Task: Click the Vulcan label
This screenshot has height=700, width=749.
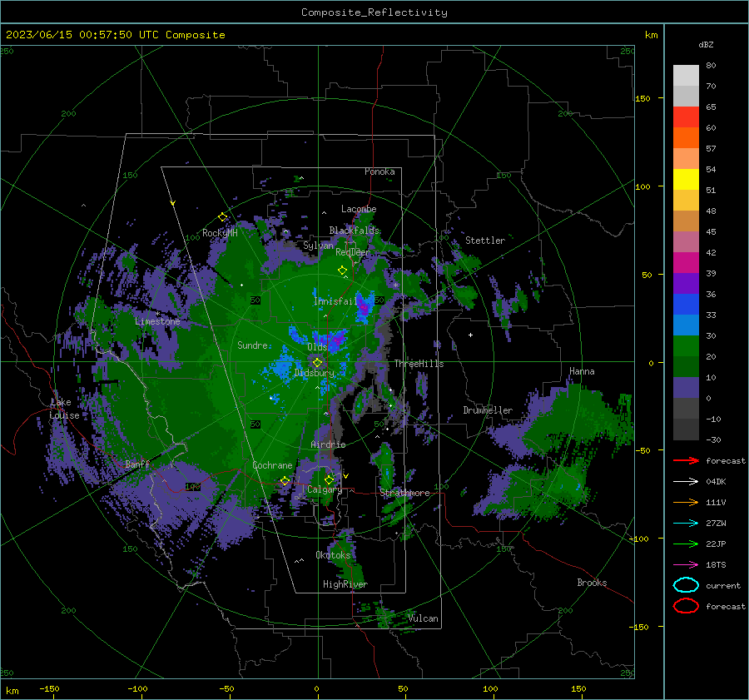Action: click(x=423, y=618)
